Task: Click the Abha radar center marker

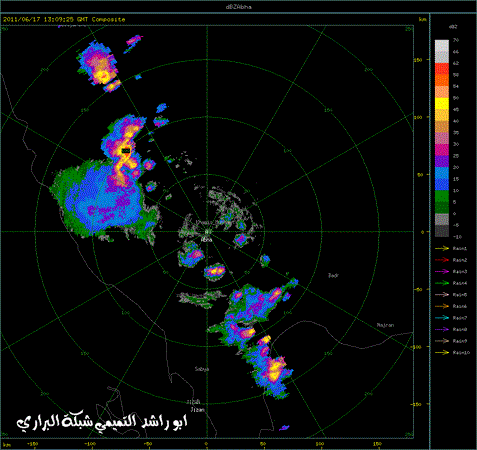Action: click(x=207, y=232)
